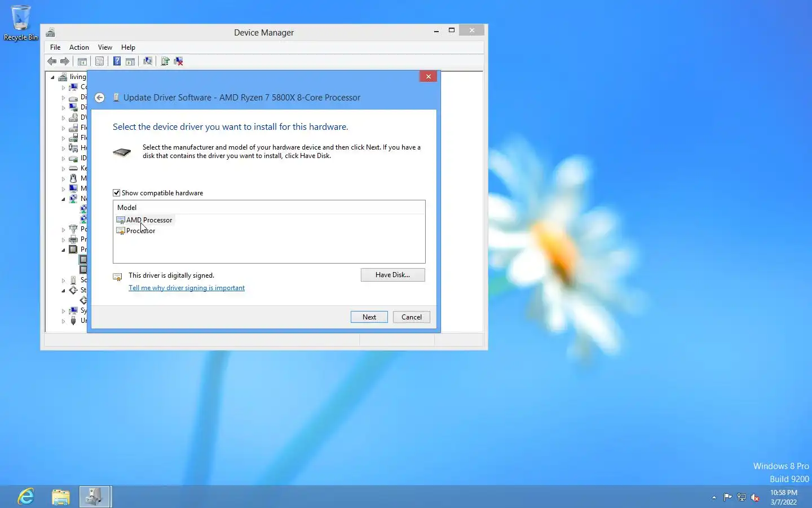812x508 pixels.
Task: Uncheck Show compatible hardware
Action: point(117,193)
